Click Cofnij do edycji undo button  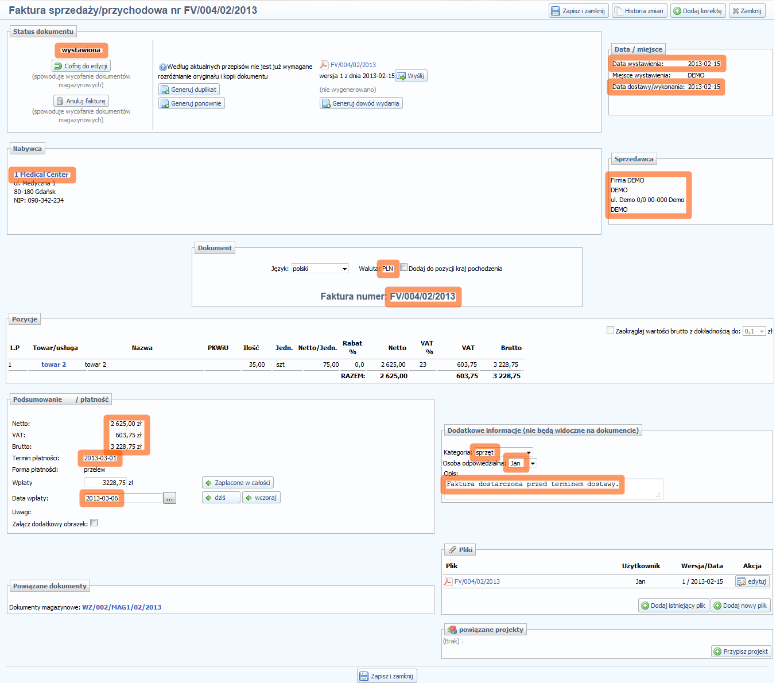pyautogui.click(x=81, y=66)
